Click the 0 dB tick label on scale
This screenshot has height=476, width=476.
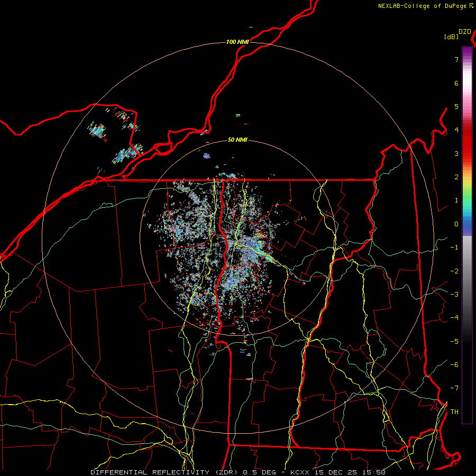click(x=456, y=224)
